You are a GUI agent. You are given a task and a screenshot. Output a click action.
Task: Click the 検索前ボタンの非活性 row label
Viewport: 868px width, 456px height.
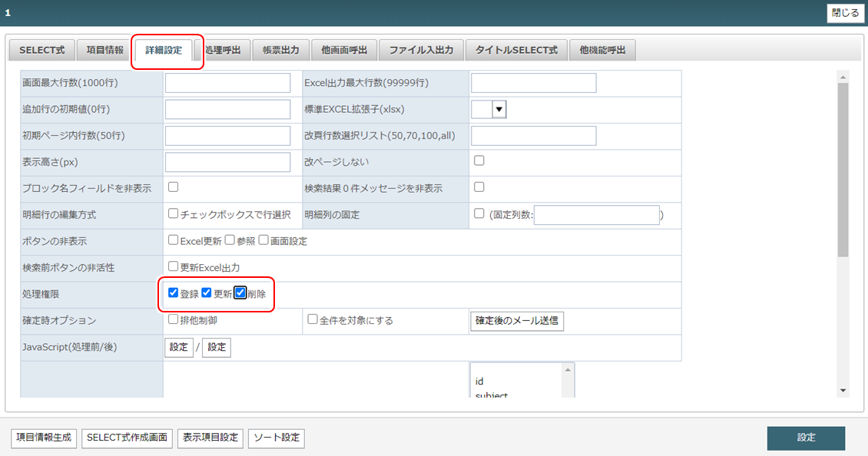68,268
